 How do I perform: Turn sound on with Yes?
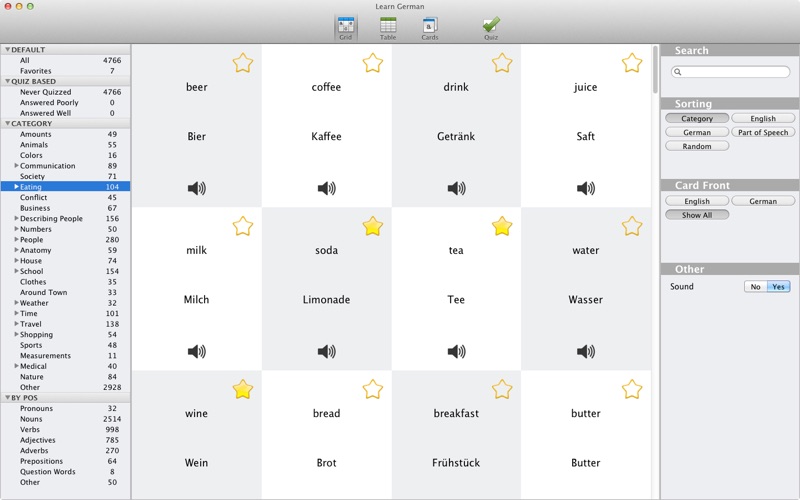tap(779, 287)
